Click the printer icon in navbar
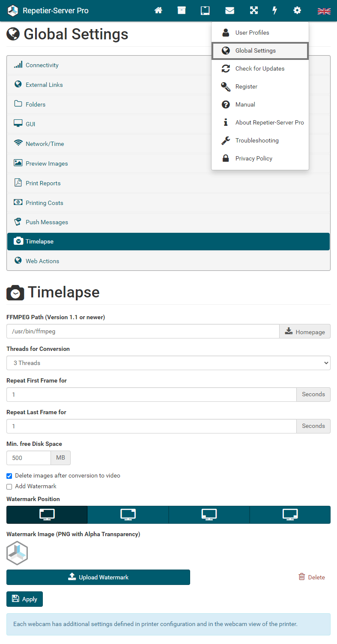337x644 pixels. [x=205, y=11]
